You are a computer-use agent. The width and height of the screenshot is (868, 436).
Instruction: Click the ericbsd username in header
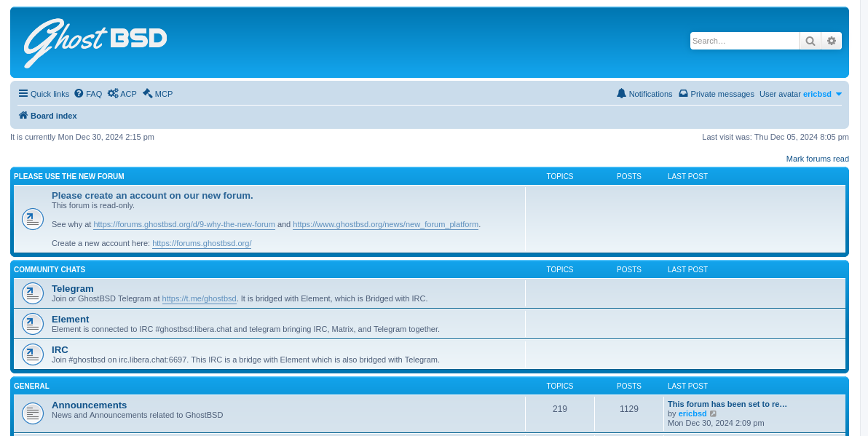coord(817,94)
